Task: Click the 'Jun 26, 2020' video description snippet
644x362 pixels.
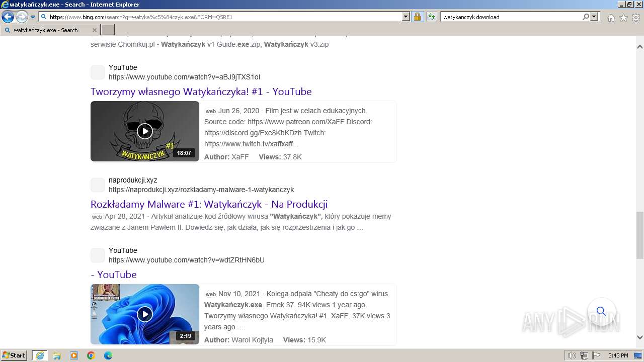Action: coord(288,127)
